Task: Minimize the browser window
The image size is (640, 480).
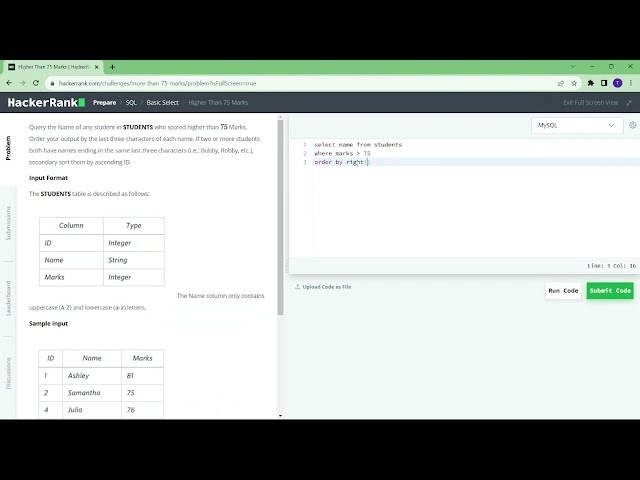Action: 592,66
